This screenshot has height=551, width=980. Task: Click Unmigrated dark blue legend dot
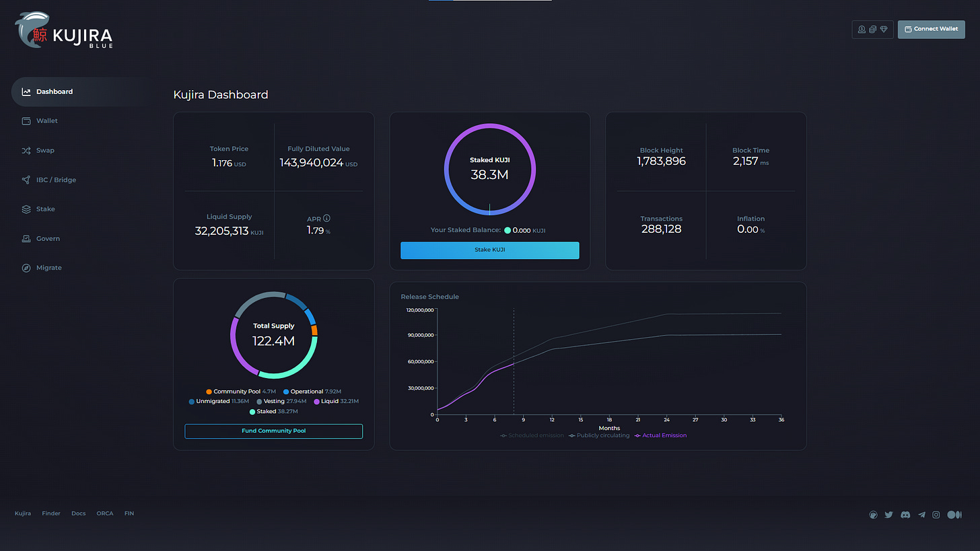point(192,402)
